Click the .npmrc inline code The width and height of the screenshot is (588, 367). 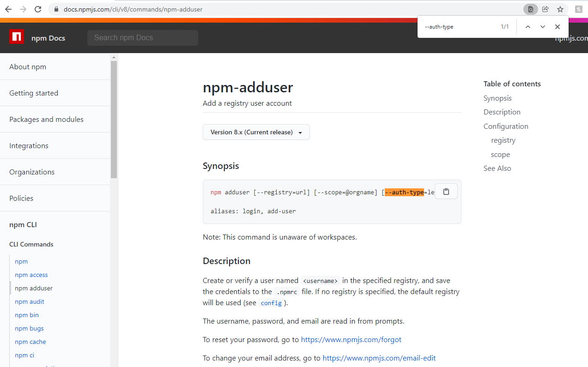click(x=287, y=292)
